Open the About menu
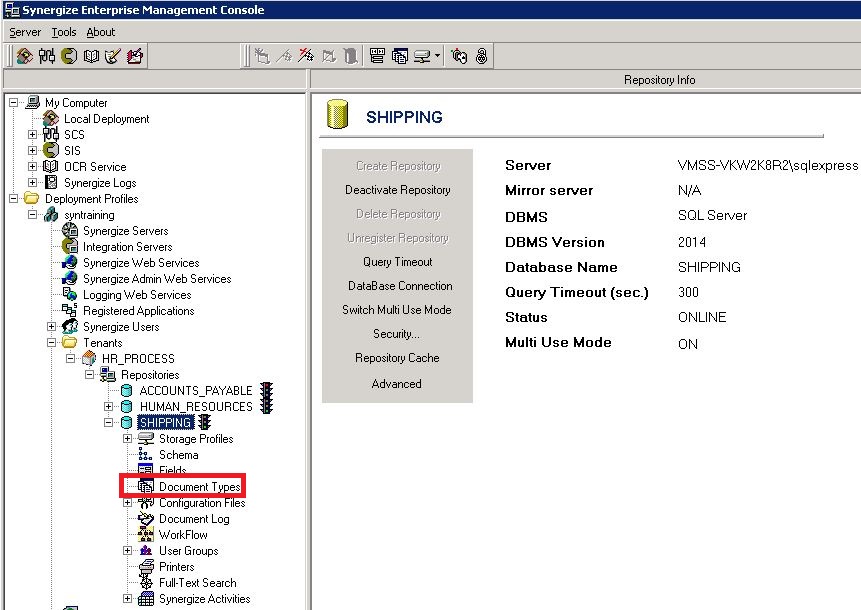This screenshot has height=610, width=861. click(x=101, y=32)
